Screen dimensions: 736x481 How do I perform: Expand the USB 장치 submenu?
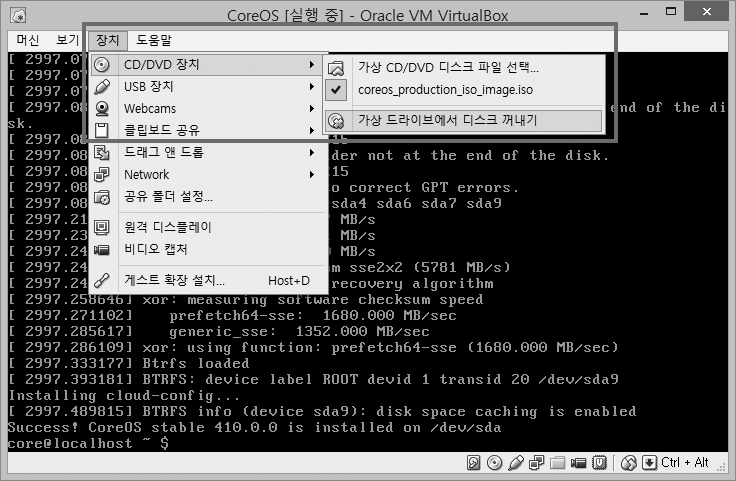pos(148,86)
